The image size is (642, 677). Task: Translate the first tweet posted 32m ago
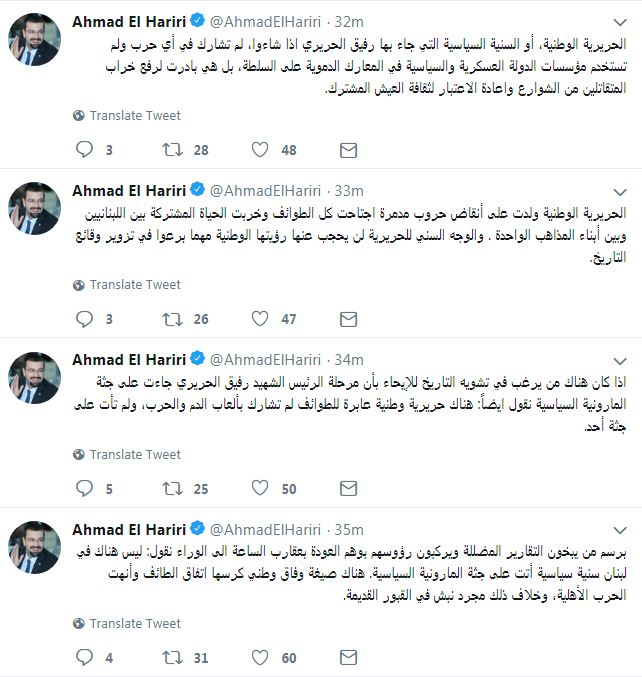click(x=127, y=116)
